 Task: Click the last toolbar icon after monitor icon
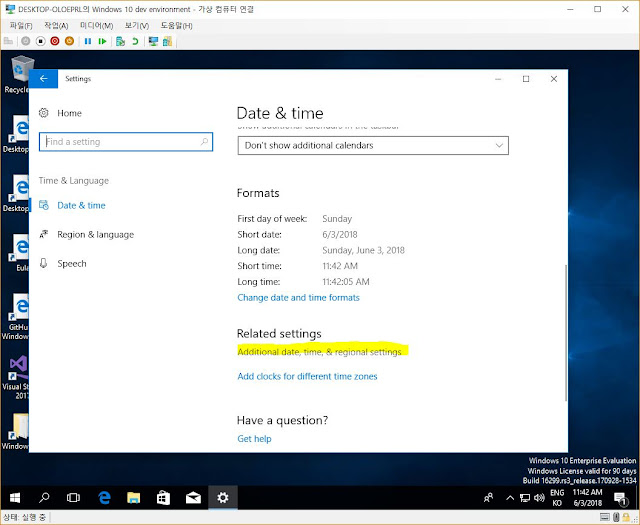(x=167, y=41)
